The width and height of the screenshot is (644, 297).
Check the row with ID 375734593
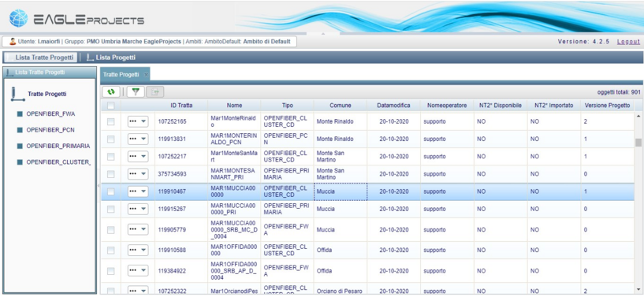(111, 174)
